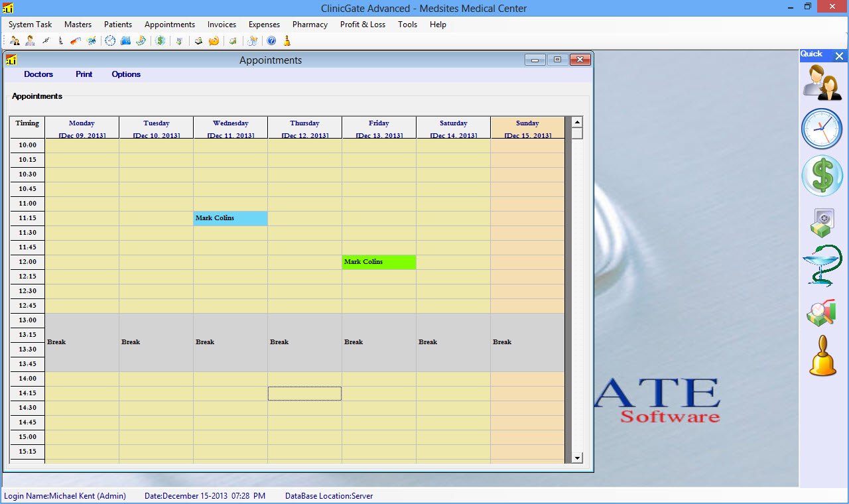Click Print in the Appointments window
This screenshot has width=849, height=504.
click(x=84, y=74)
